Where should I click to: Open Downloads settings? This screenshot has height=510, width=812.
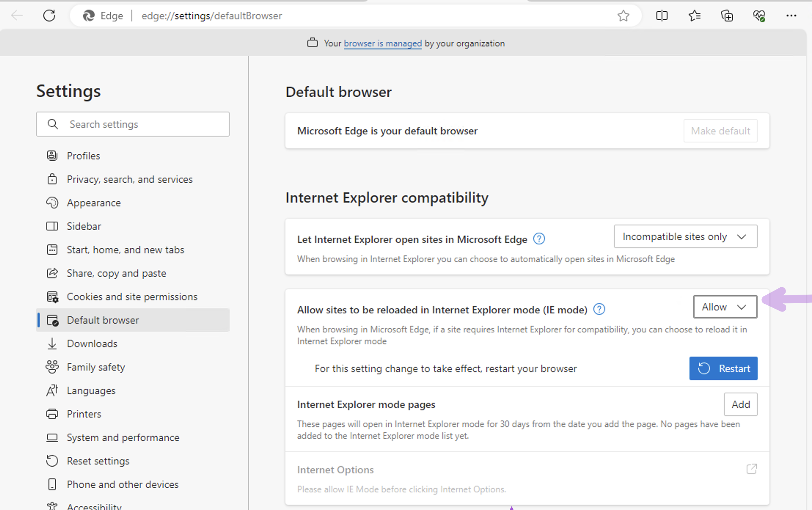point(133,343)
